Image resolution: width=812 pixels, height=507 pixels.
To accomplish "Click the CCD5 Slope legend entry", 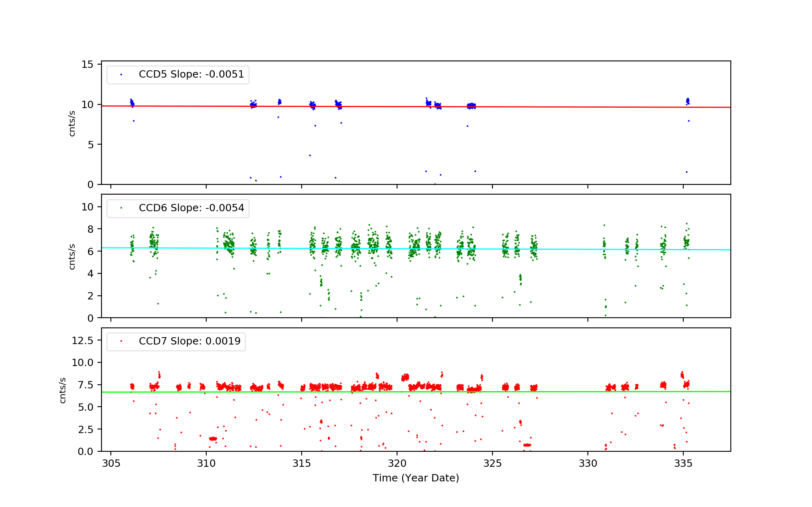I will (x=191, y=74).
